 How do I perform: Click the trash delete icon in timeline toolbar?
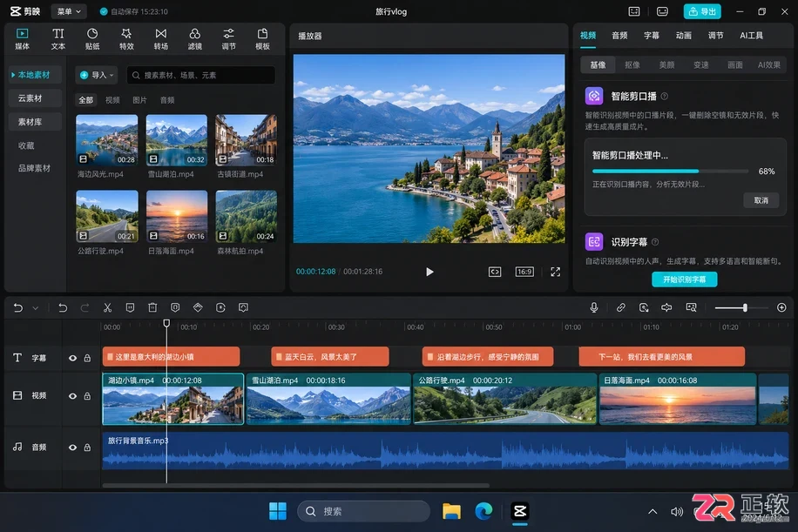152,307
